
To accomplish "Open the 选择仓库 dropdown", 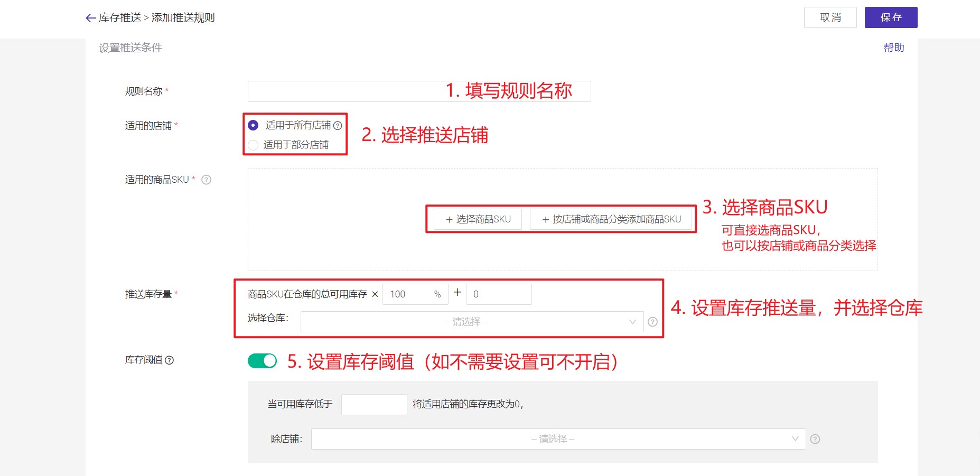I will point(470,321).
